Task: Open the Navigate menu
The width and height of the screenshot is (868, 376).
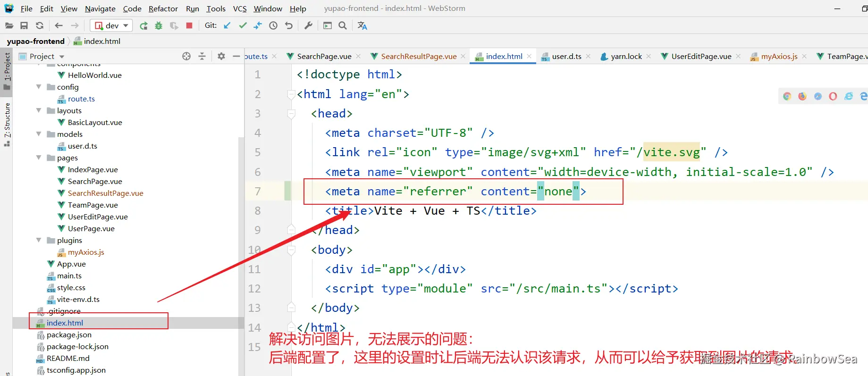Action: pyautogui.click(x=100, y=8)
